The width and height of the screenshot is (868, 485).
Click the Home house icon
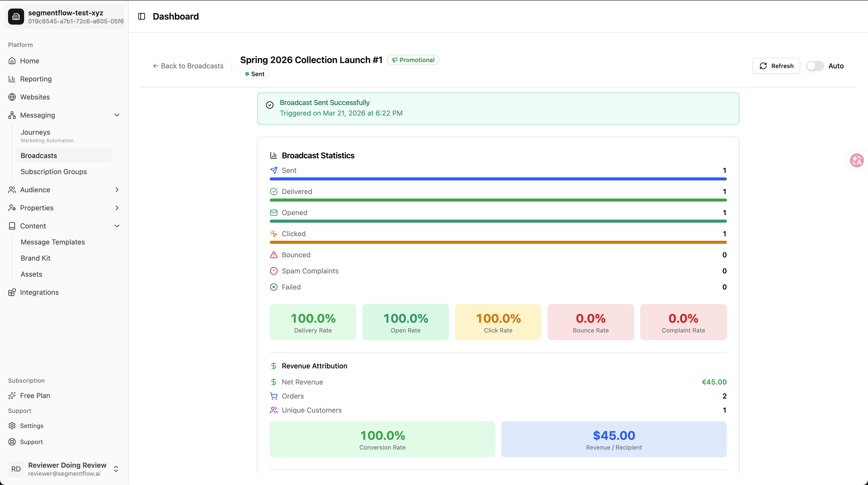tap(12, 61)
